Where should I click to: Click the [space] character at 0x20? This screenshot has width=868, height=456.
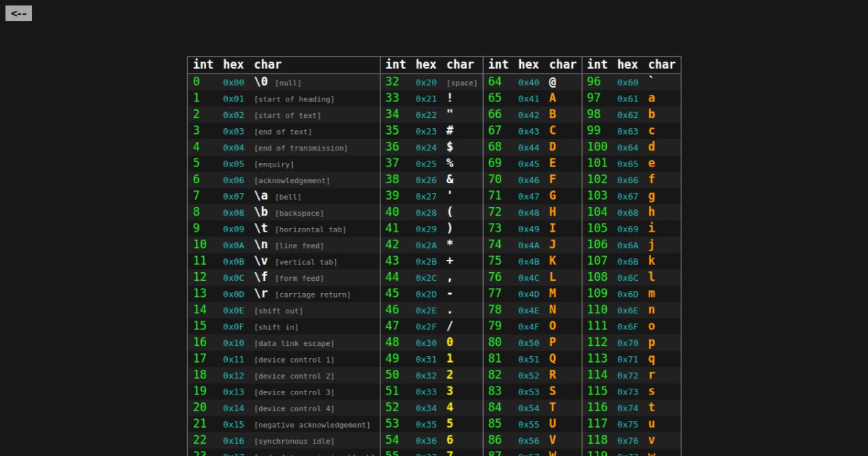tap(461, 83)
